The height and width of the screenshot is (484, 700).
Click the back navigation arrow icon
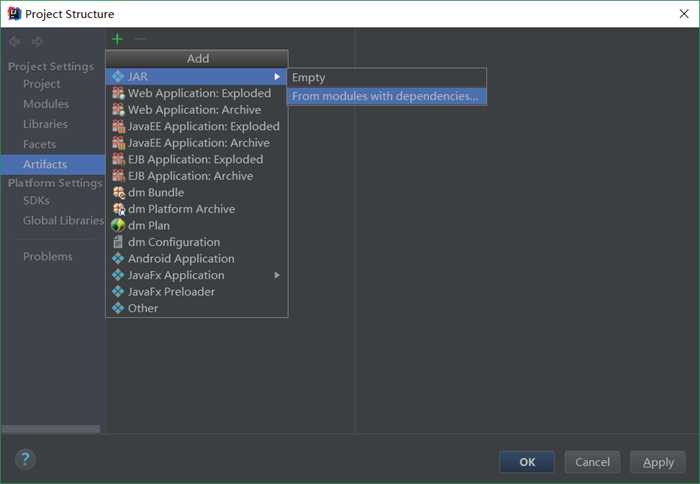coord(15,42)
